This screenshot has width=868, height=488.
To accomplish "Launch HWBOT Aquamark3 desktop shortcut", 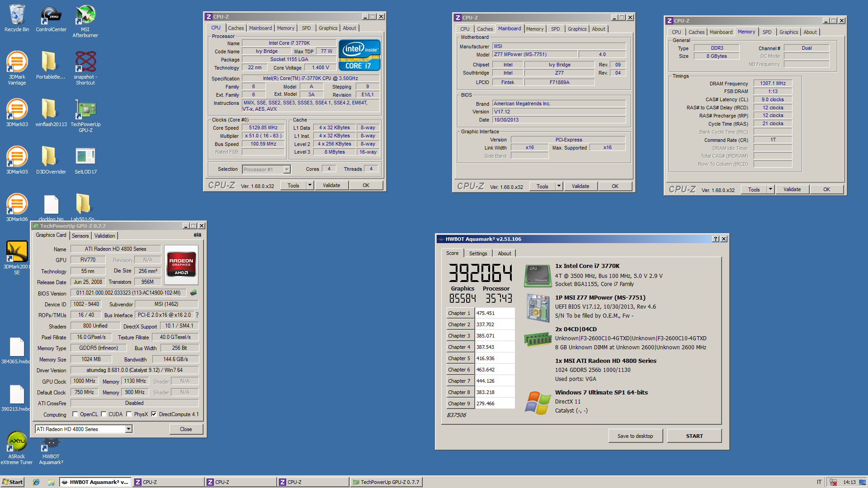I will [x=51, y=451].
